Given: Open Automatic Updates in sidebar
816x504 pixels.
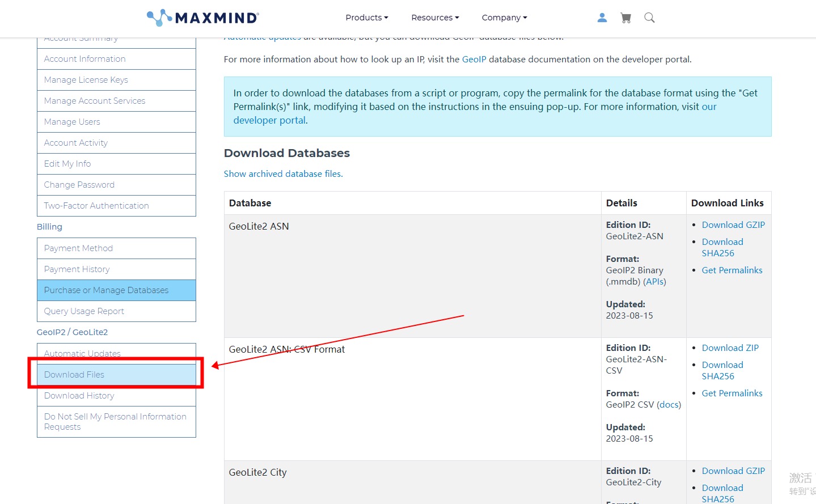Looking at the screenshot, I should click(116, 354).
